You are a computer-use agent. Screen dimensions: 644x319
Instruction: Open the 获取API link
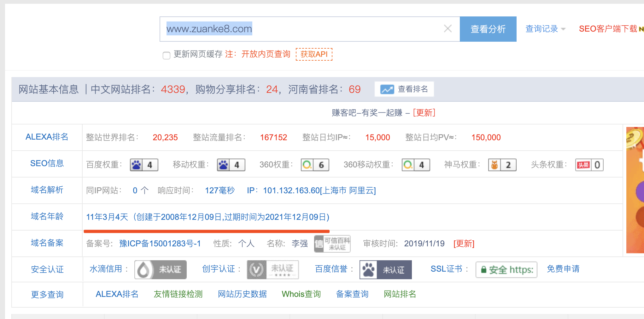314,54
